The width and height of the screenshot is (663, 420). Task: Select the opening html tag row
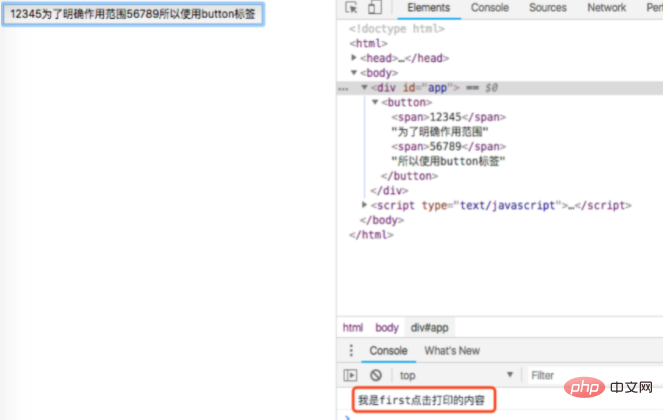[368, 43]
